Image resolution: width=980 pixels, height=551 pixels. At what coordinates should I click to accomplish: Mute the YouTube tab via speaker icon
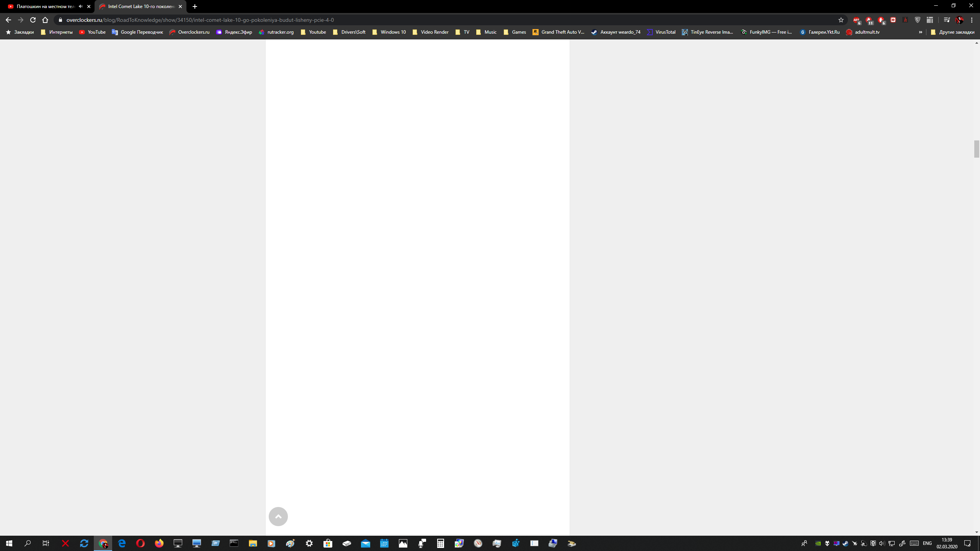point(80,7)
